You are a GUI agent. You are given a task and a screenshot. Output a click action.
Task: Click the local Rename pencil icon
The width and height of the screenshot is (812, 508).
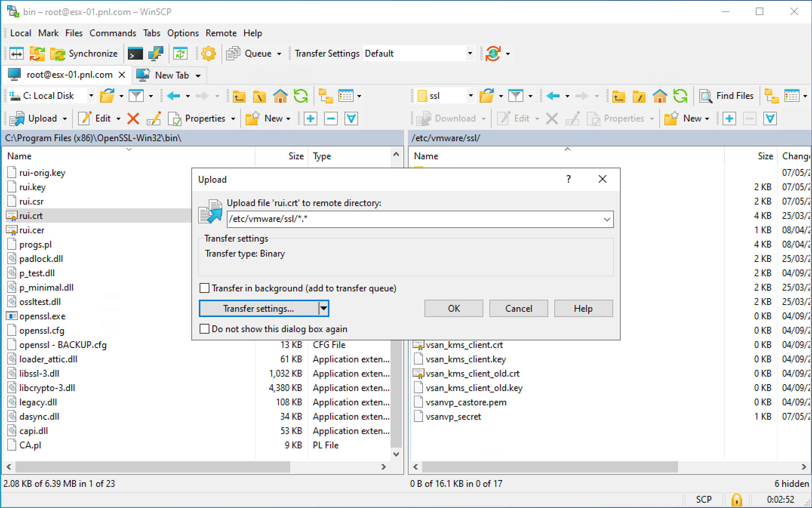point(154,119)
